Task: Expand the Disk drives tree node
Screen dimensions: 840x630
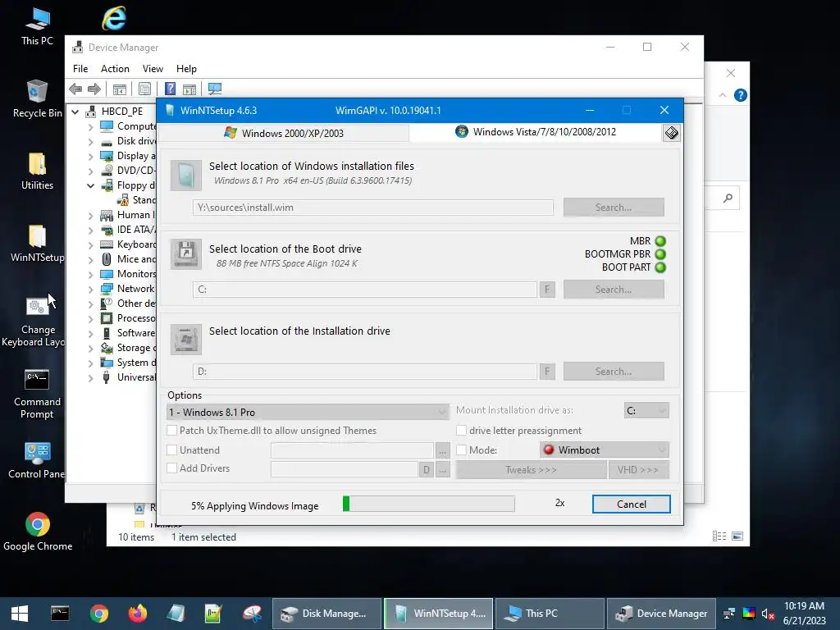Action: coord(90,141)
